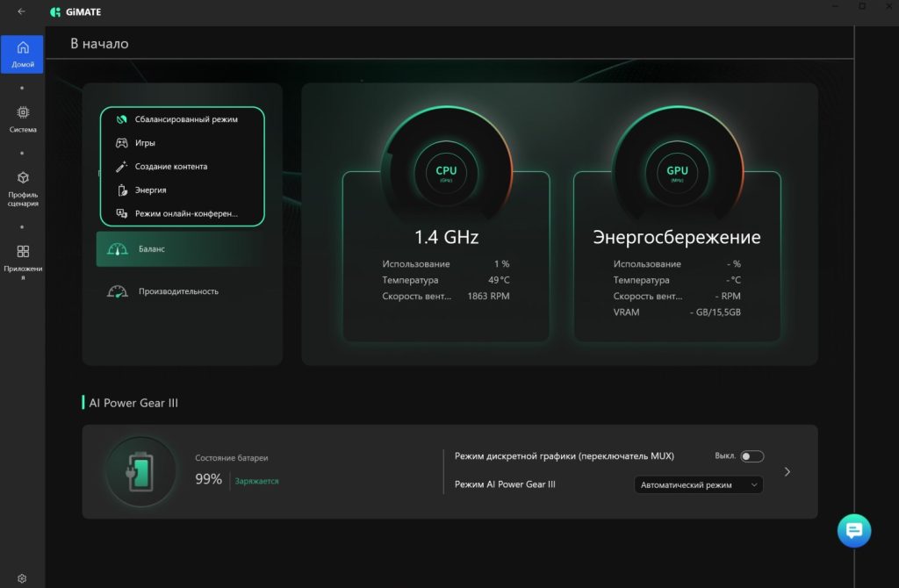Click the charging battery status icon
The width and height of the screenshot is (899, 588).
pos(140,471)
